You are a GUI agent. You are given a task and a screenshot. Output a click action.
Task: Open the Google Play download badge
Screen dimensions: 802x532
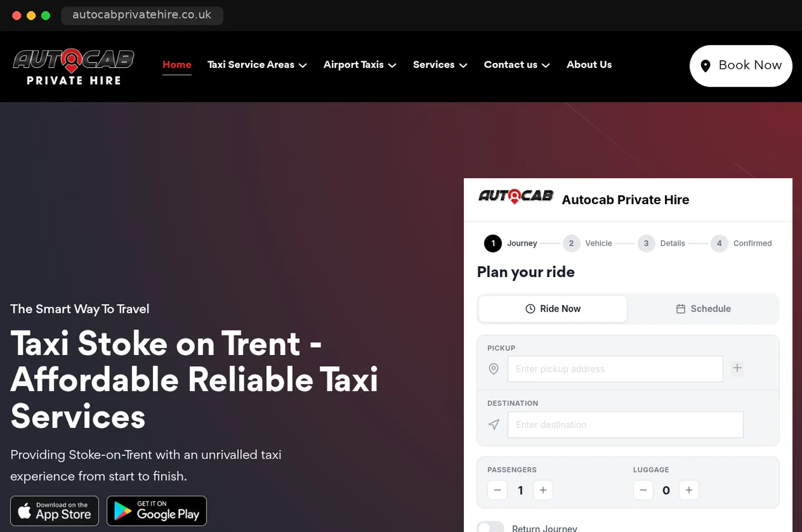pos(157,511)
